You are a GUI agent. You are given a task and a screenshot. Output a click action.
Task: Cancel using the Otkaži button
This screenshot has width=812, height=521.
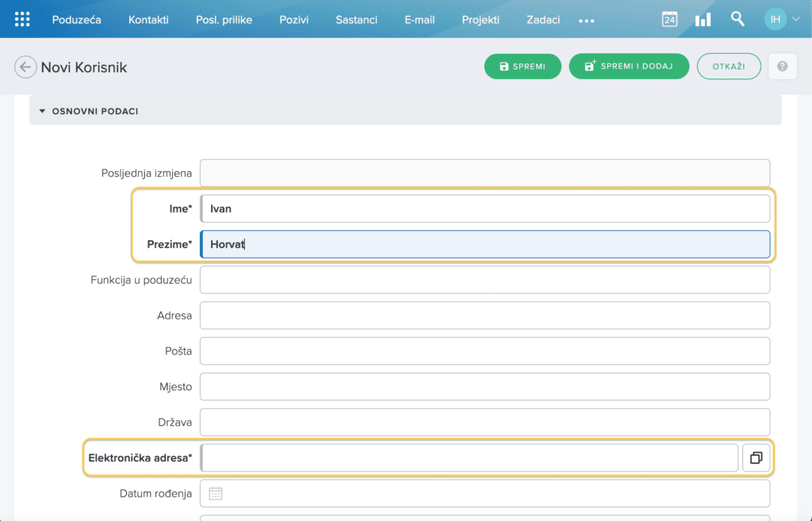click(728, 67)
